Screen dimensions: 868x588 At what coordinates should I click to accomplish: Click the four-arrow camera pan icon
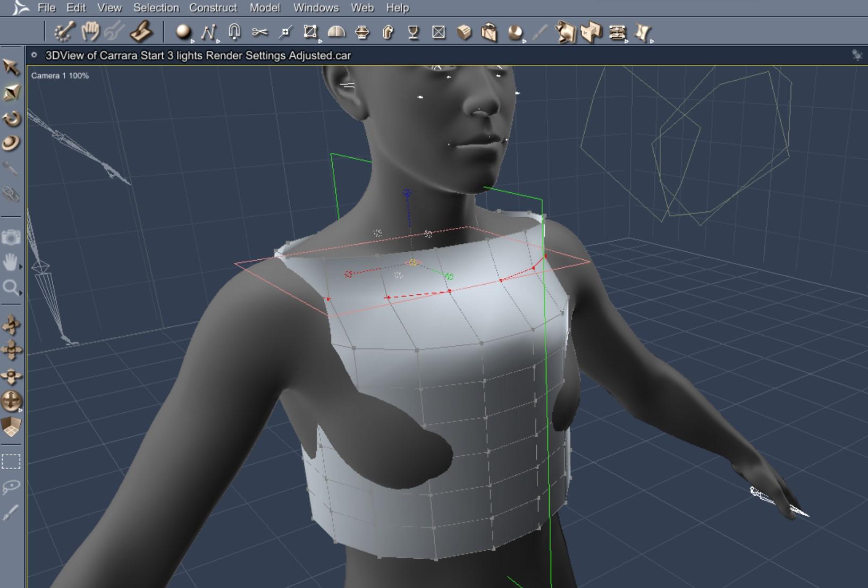pos(11,350)
